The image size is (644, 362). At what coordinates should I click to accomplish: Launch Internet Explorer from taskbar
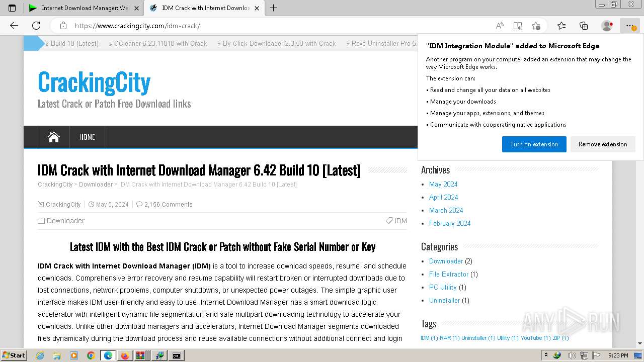40,355
